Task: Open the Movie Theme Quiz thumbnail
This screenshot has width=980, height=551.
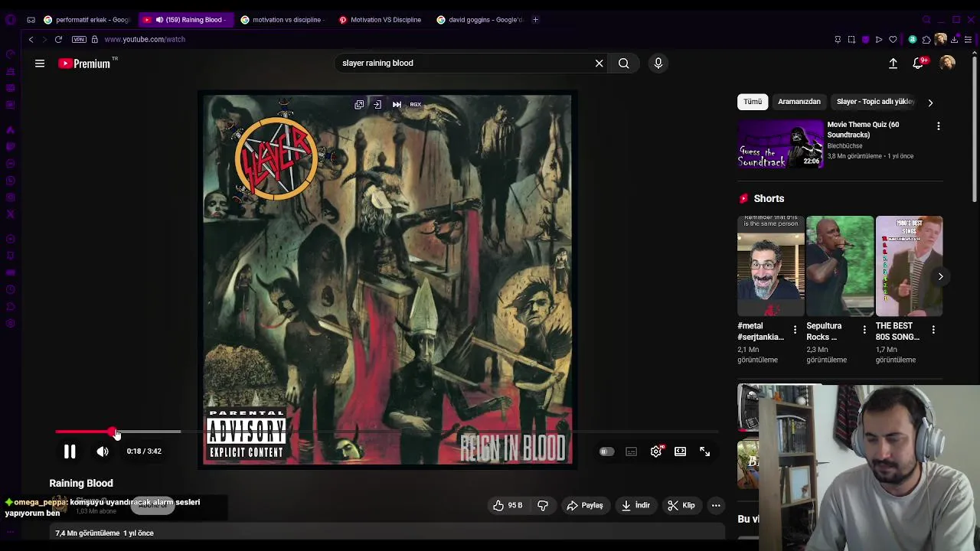Action: (780, 145)
